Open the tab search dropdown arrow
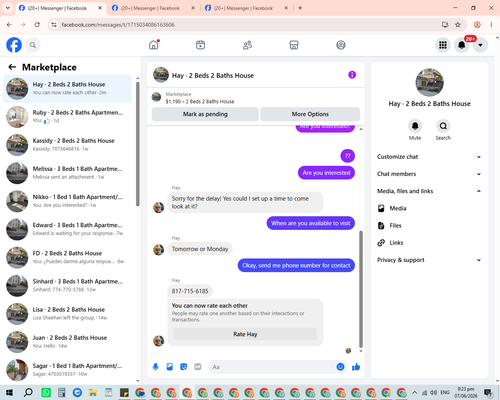Image resolution: width=500 pixels, height=400 pixels. click(x=7, y=8)
